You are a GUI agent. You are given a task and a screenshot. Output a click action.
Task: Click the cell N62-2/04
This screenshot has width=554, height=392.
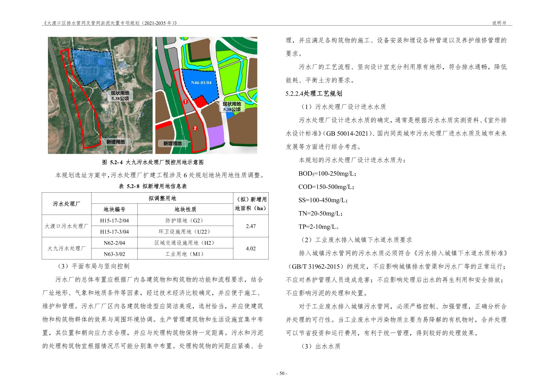(114, 243)
